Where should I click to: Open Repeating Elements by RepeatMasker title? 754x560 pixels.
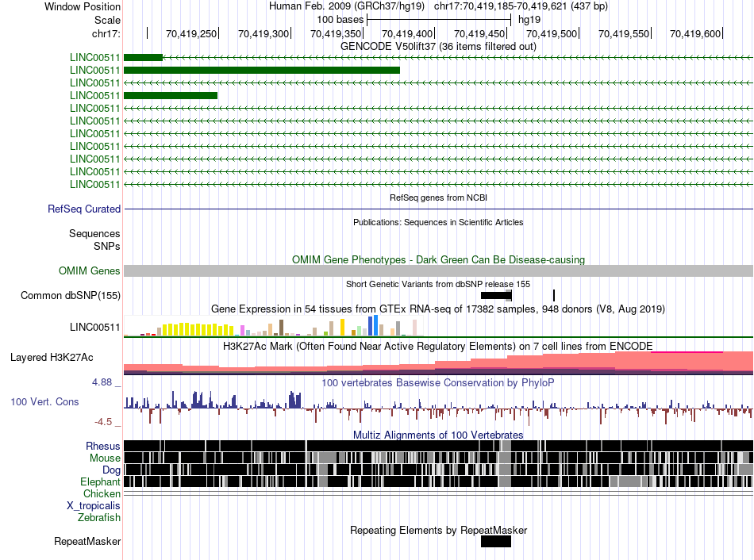click(x=438, y=530)
